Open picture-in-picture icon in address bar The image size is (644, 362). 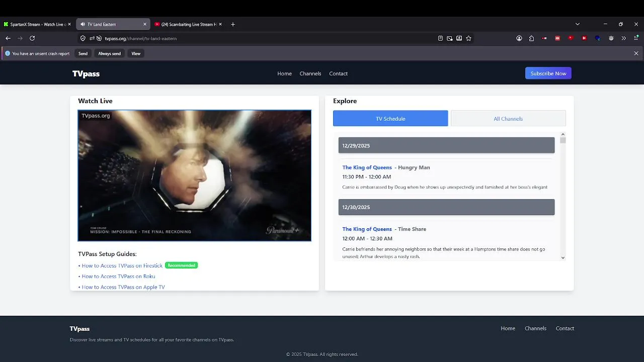click(x=450, y=38)
